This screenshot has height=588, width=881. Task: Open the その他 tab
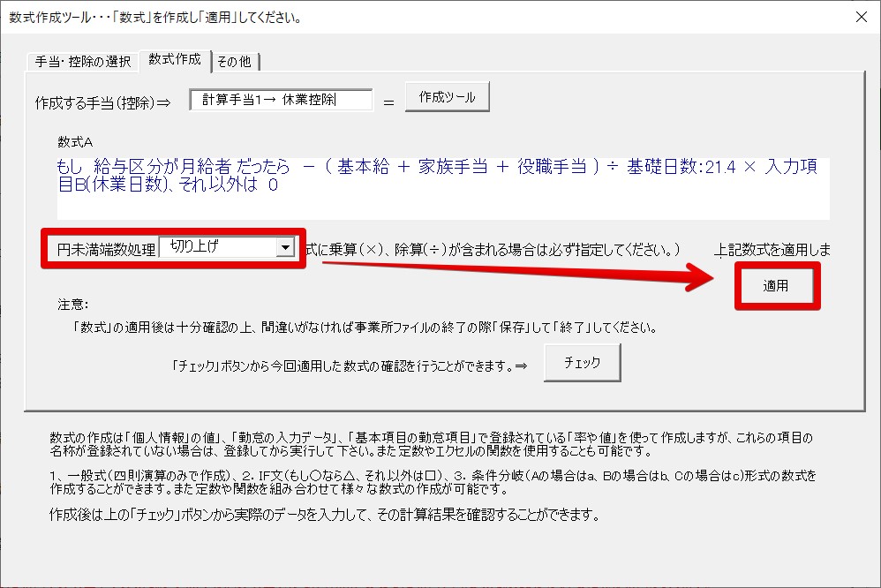point(234,61)
